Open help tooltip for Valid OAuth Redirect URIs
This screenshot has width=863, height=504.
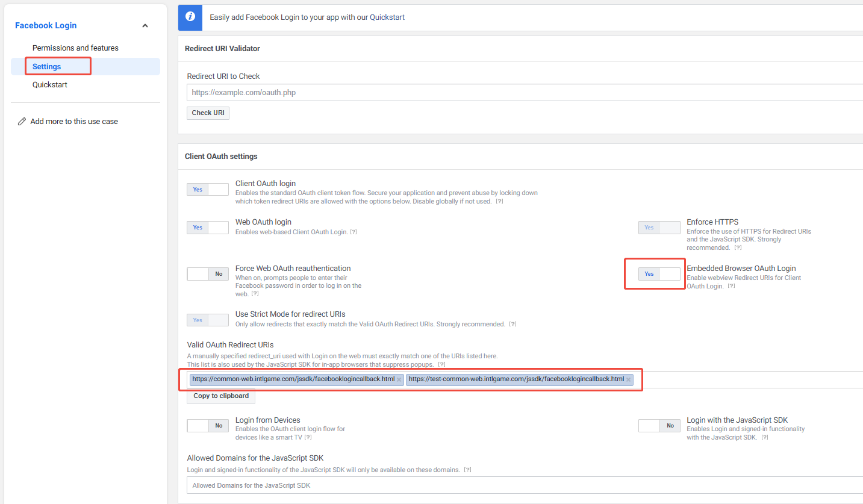click(442, 364)
